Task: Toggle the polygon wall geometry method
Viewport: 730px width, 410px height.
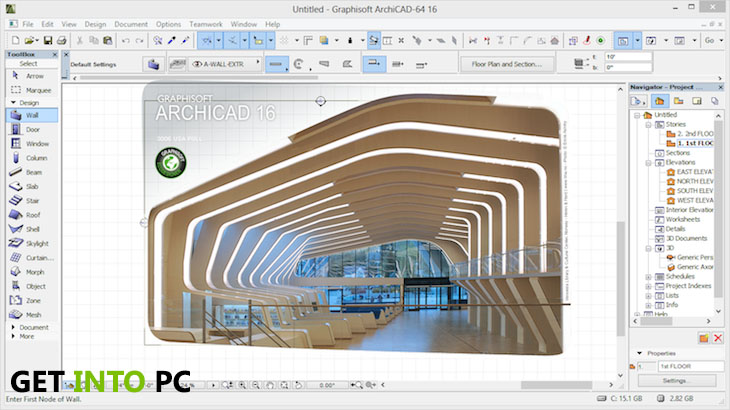Action: pyautogui.click(x=347, y=64)
